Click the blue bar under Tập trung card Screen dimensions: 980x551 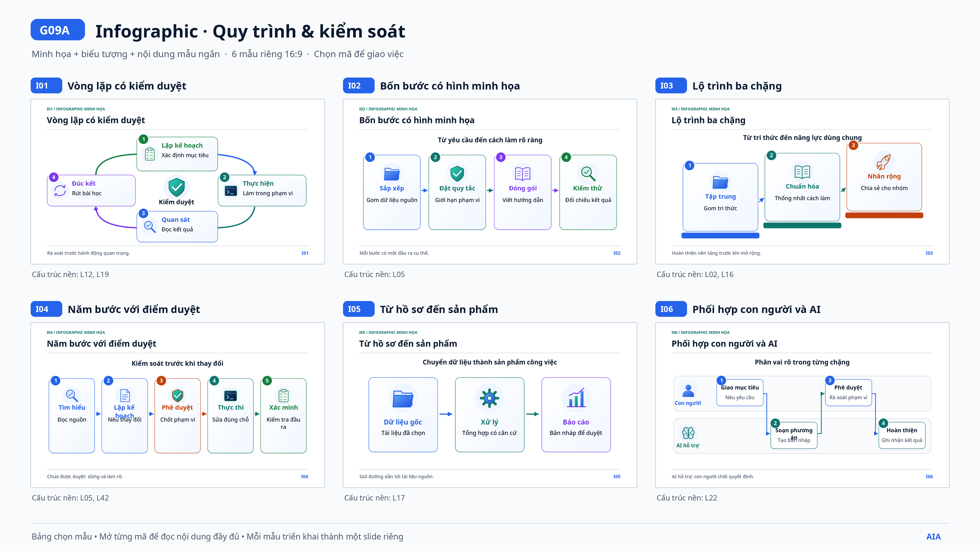pos(720,235)
